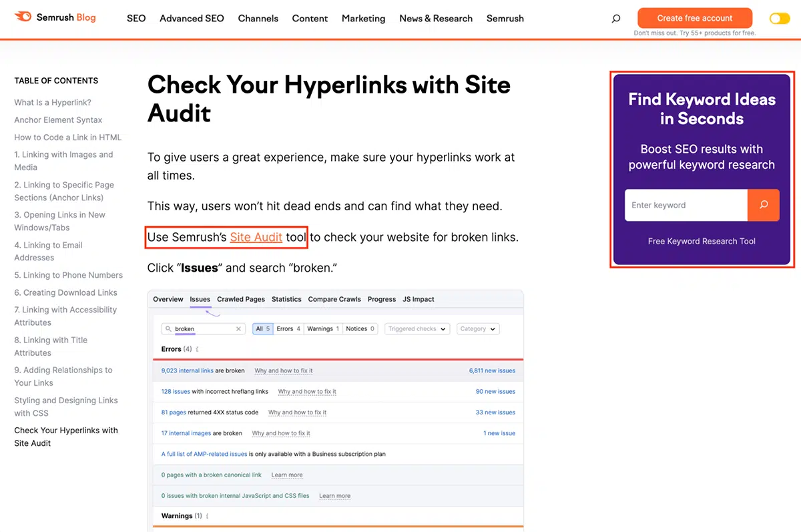
Task: Open 17 internal images link
Action: 186,433
